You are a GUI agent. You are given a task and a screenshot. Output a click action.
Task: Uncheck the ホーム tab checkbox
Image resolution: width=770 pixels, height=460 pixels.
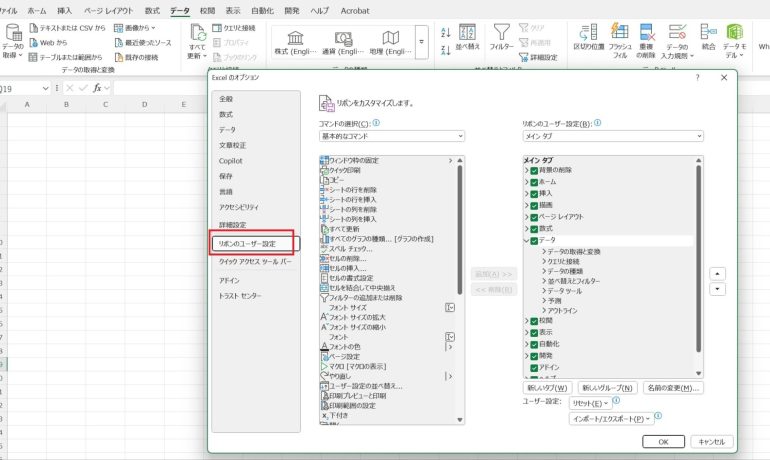pyautogui.click(x=534, y=182)
